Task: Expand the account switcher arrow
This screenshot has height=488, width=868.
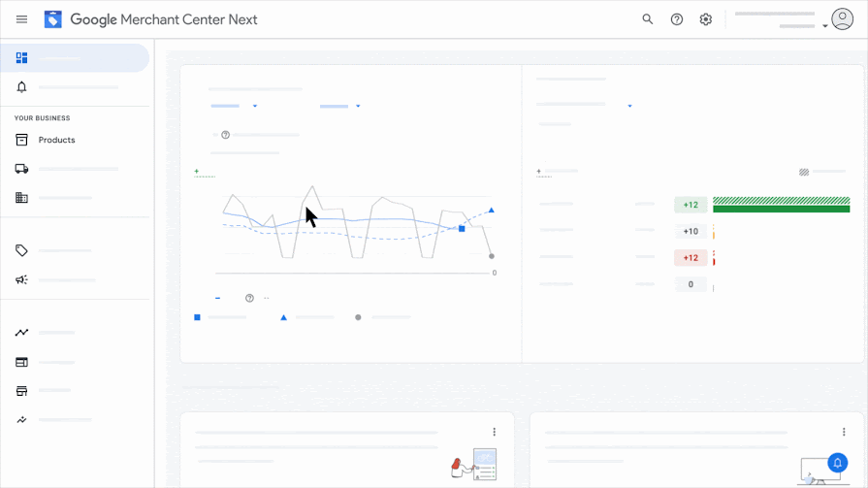Action: (824, 26)
